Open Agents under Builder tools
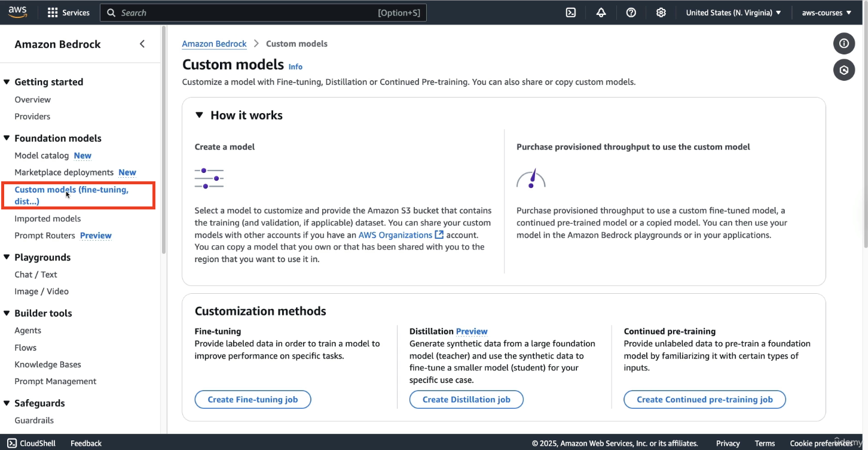Screen dimensions: 868x450 (x=28, y=330)
